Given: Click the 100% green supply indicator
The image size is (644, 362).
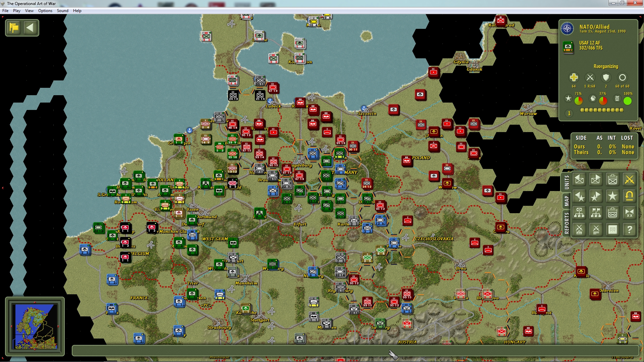Looking at the screenshot, I should click(x=628, y=101).
